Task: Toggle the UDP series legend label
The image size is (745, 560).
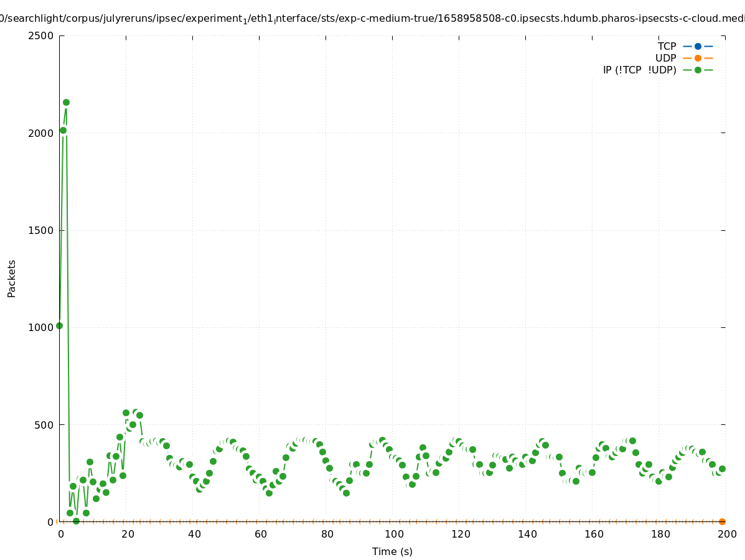Action: click(x=665, y=58)
